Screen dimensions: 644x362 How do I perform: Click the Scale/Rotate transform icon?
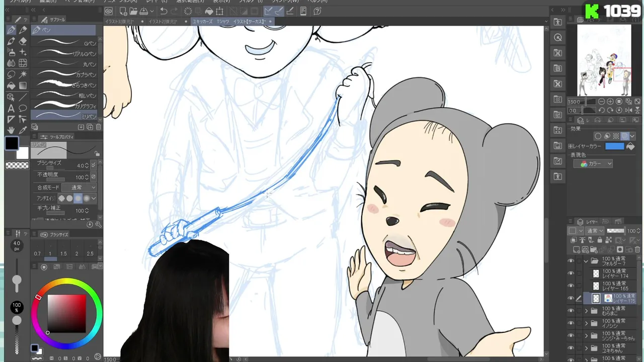219,11
